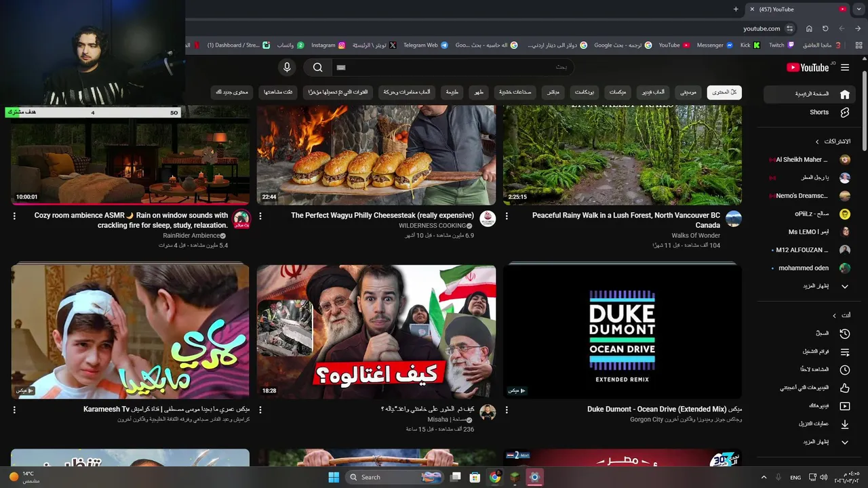Click browser home button
This screenshot has width=868, height=488.
coord(809,28)
